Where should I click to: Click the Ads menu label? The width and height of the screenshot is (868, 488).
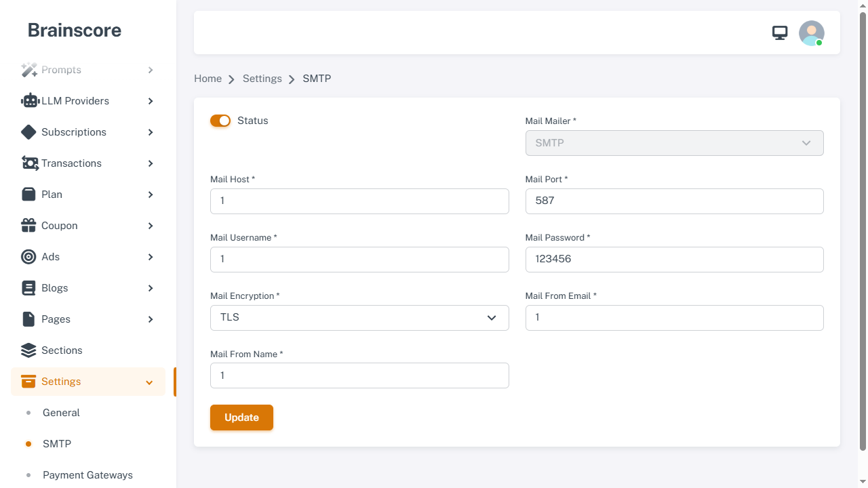[50, 257]
